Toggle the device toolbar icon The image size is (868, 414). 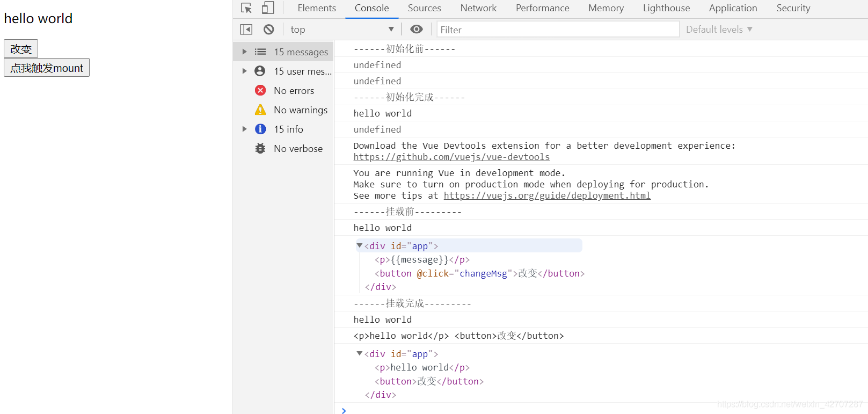point(268,8)
